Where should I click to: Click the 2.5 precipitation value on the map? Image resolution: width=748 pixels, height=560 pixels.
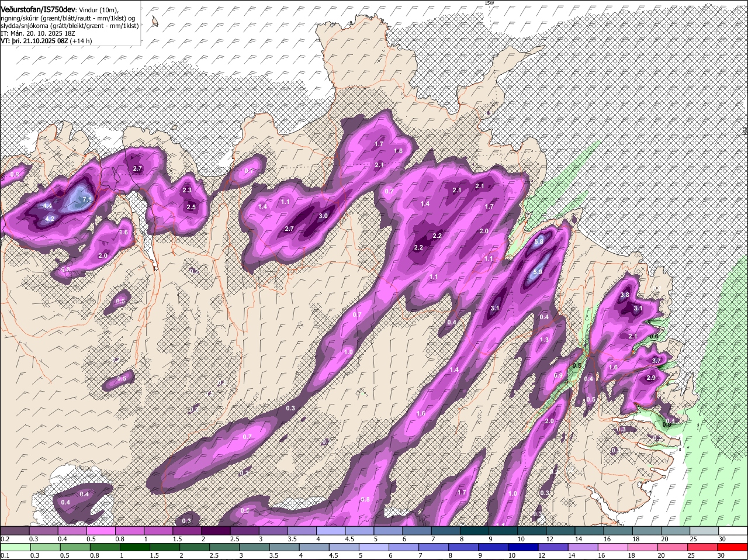point(191,207)
